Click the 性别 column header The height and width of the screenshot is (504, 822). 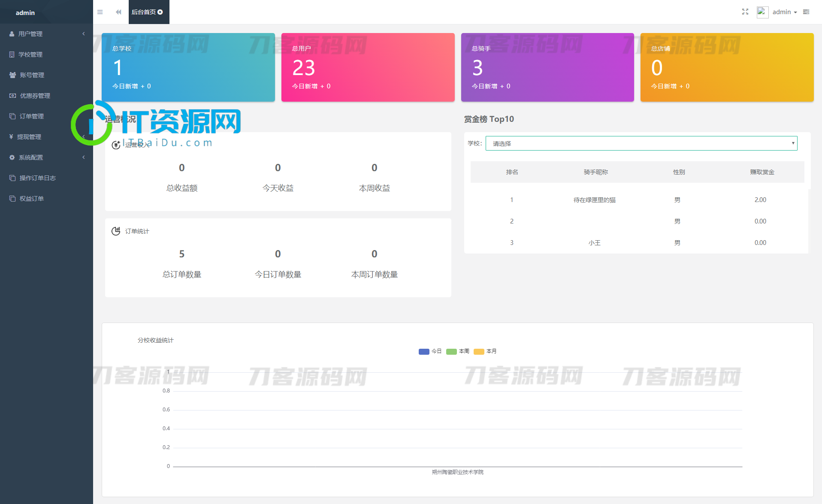click(x=679, y=172)
